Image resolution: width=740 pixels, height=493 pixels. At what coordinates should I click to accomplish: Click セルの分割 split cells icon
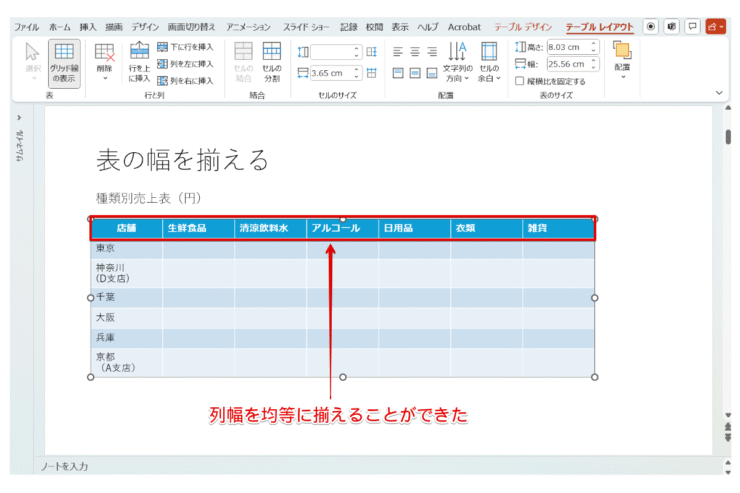[x=272, y=62]
